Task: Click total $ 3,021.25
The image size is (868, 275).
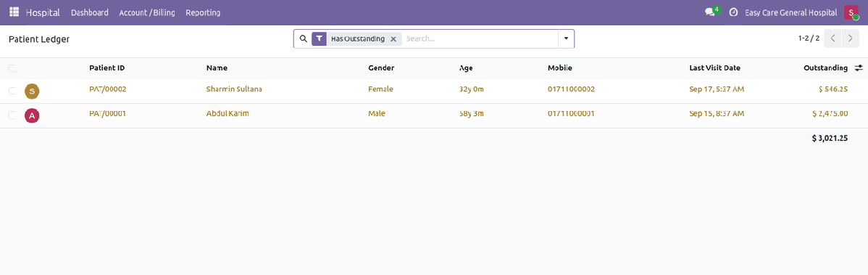Action: [x=830, y=139]
